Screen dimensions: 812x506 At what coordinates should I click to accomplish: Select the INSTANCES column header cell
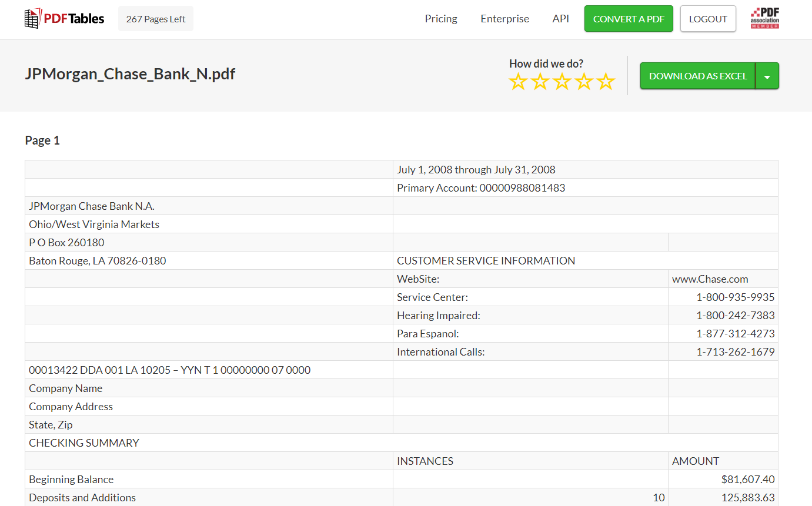pos(530,461)
